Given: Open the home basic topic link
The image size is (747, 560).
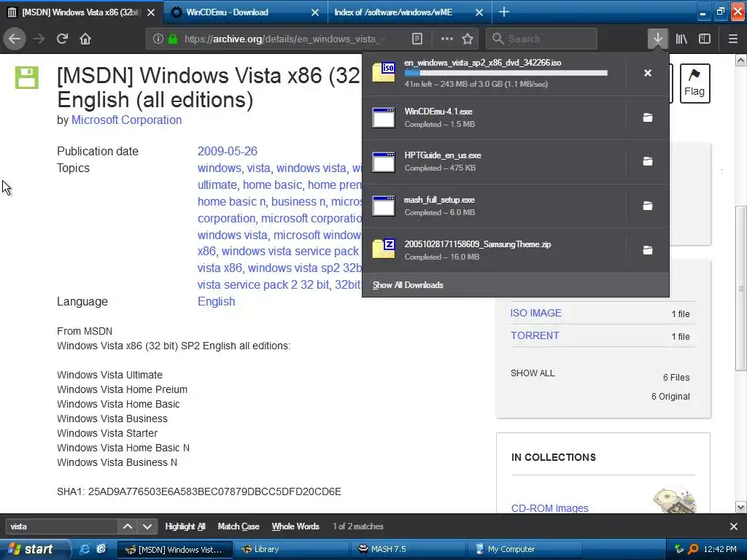Looking at the screenshot, I should point(273,184).
